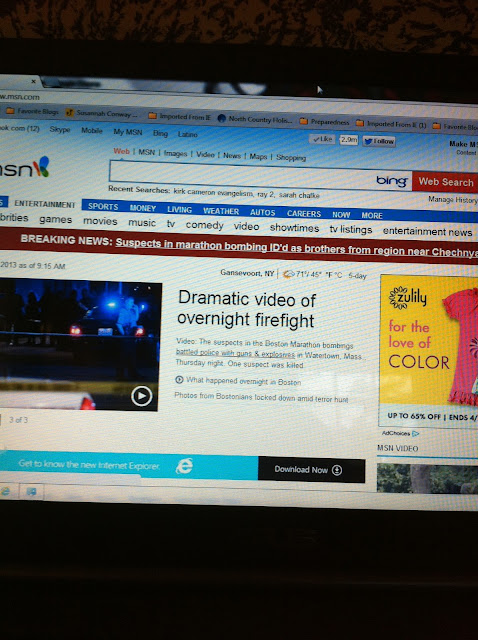This screenshot has height=640, width=478.
Task: Open the My MSN link
Action: tap(128, 132)
